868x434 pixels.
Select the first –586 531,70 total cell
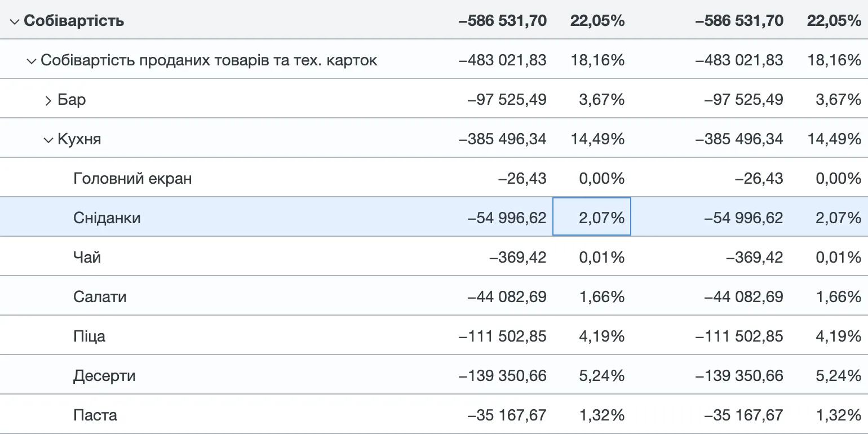(502, 21)
